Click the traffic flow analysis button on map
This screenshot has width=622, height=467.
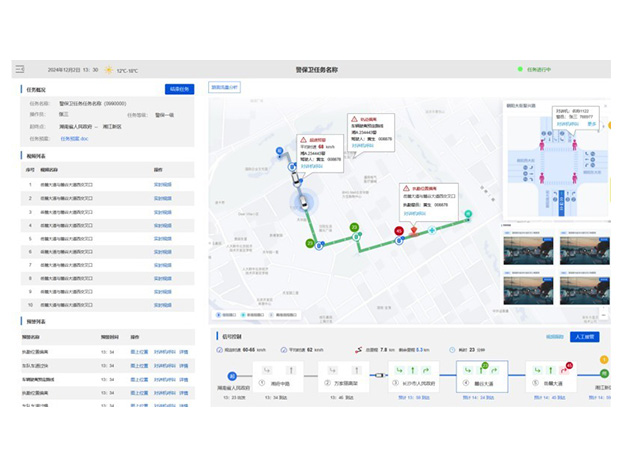point(225,87)
